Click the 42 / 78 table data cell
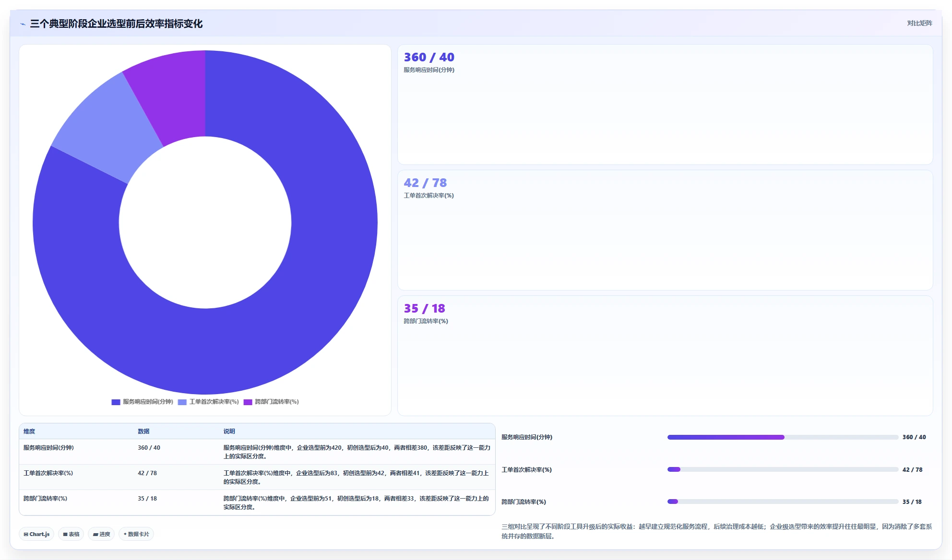The height and width of the screenshot is (560, 952). pos(147,473)
